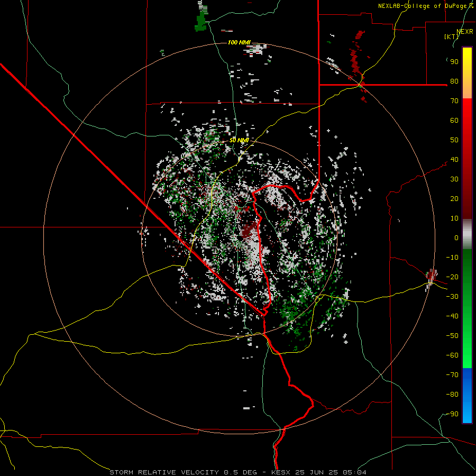Select the 100 NMI range ring label
Viewport: 476px width, 476px height.
[x=239, y=42]
